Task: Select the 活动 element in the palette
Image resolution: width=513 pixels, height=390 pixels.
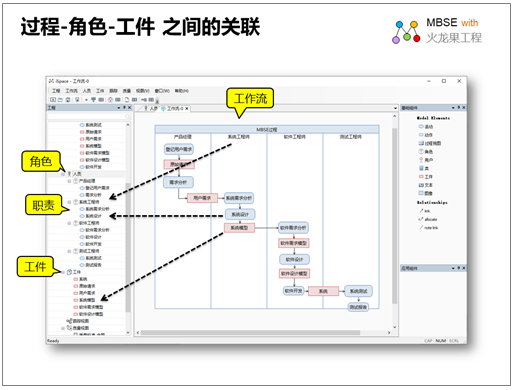Action: point(426,127)
